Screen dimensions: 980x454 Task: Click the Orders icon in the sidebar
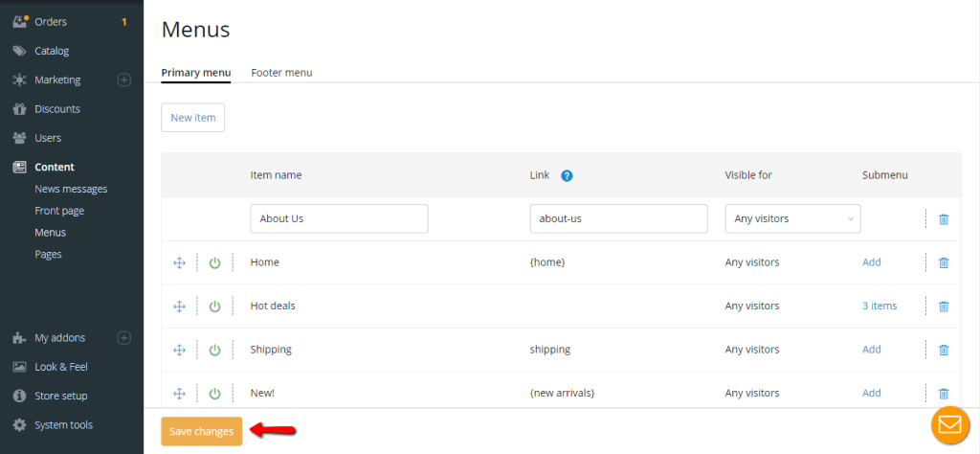20,22
